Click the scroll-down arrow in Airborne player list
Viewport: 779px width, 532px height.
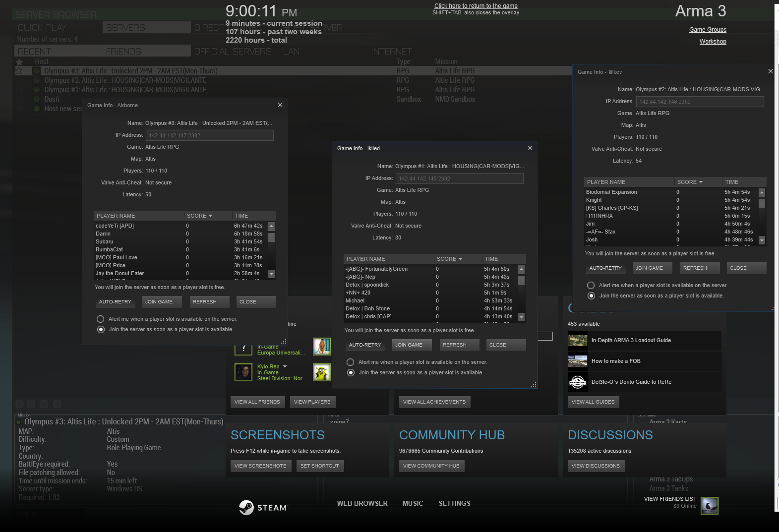(271, 274)
